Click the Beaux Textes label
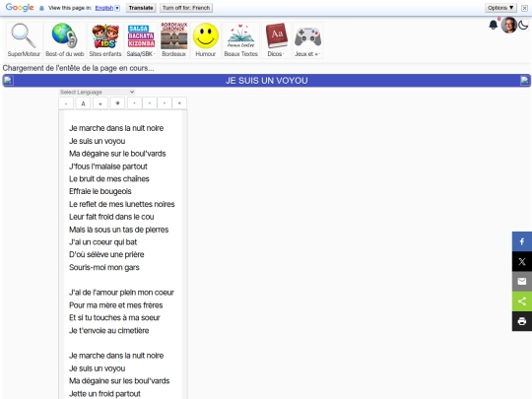Image resolution: width=532 pixels, height=399 pixels. coord(241,54)
